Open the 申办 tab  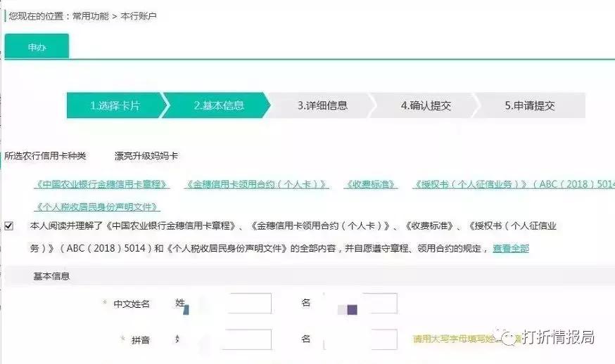click(x=37, y=46)
